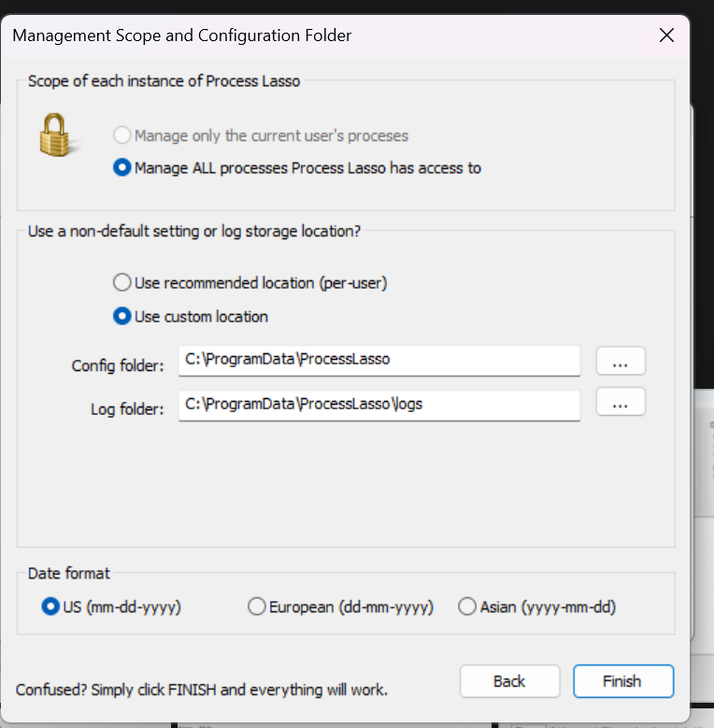Click 'Use a non-default setting or log storage location?' heading

[x=194, y=231]
